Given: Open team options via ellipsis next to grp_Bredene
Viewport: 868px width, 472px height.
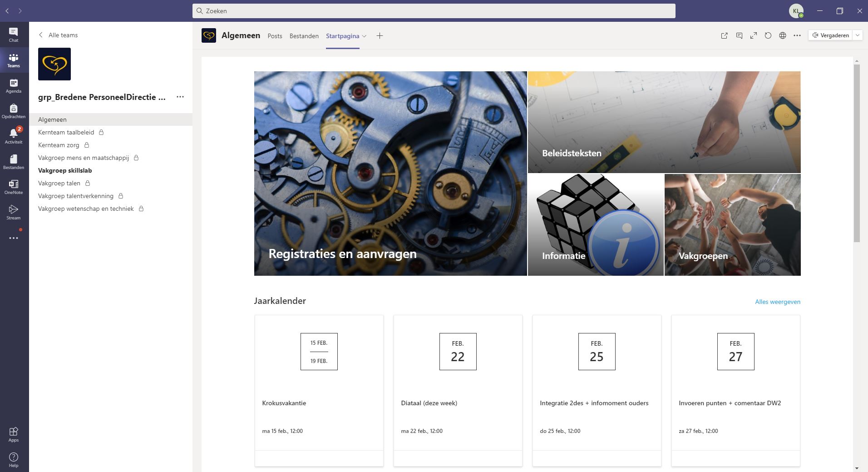Looking at the screenshot, I should coord(180,97).
